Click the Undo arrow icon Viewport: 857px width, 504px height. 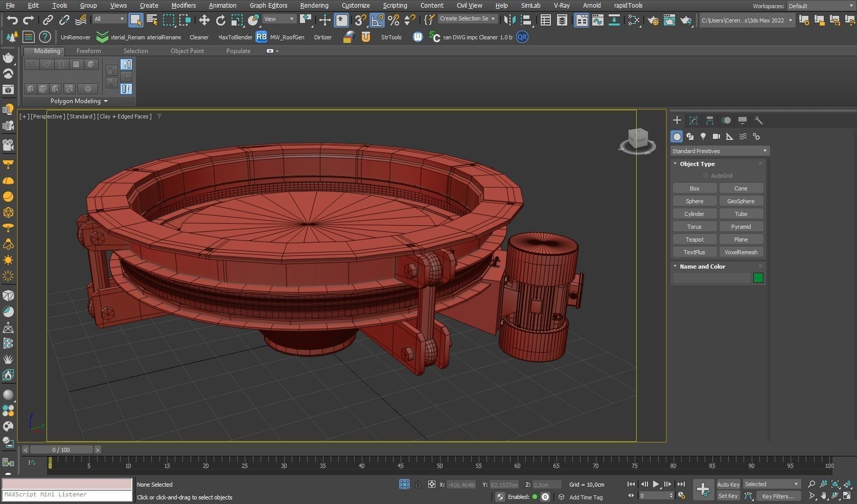coord(12,20)
